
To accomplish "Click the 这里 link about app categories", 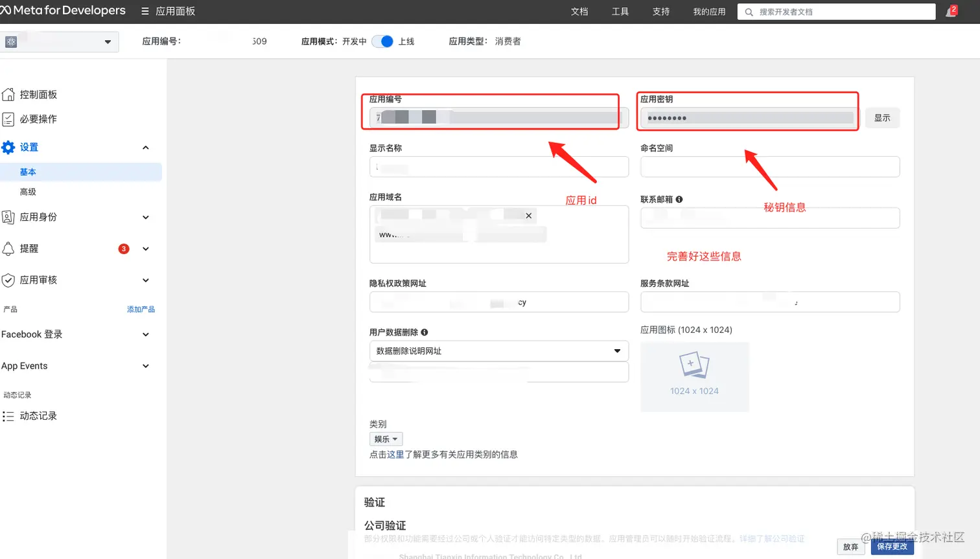I will [395, 455].
